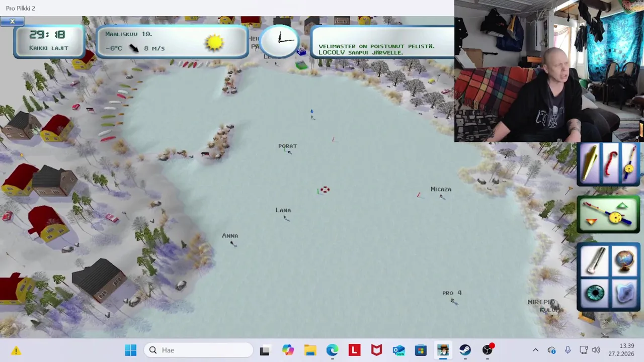644x362 pixels.
Task: Click the VELIMASTER ON POISTUNUT PELISTÄ message
Action: pos(376,46)
